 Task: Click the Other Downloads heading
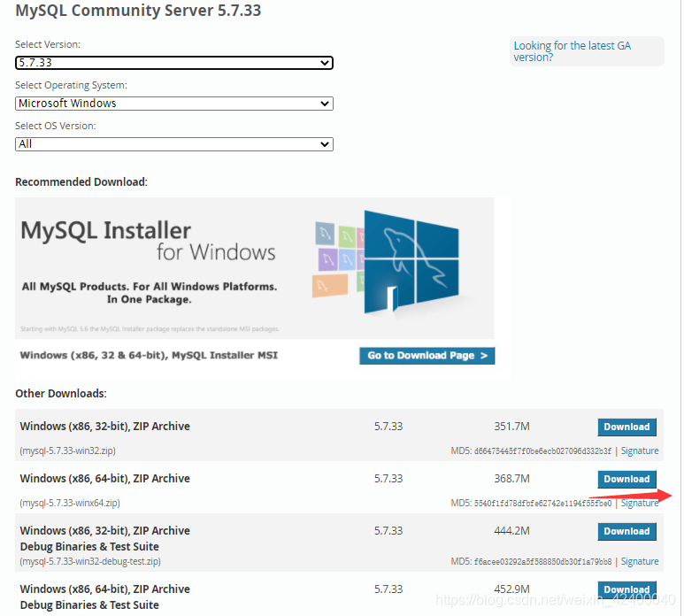coord(61,394)
